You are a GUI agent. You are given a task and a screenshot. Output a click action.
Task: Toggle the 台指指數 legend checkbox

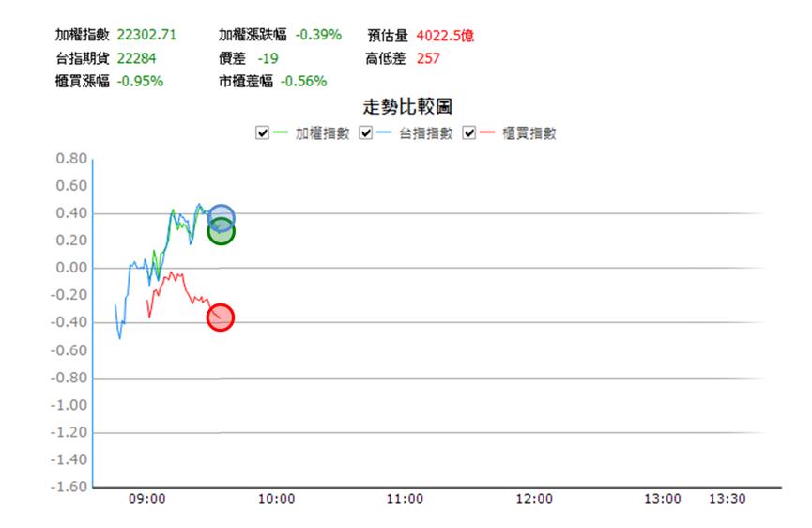point(365,133)
